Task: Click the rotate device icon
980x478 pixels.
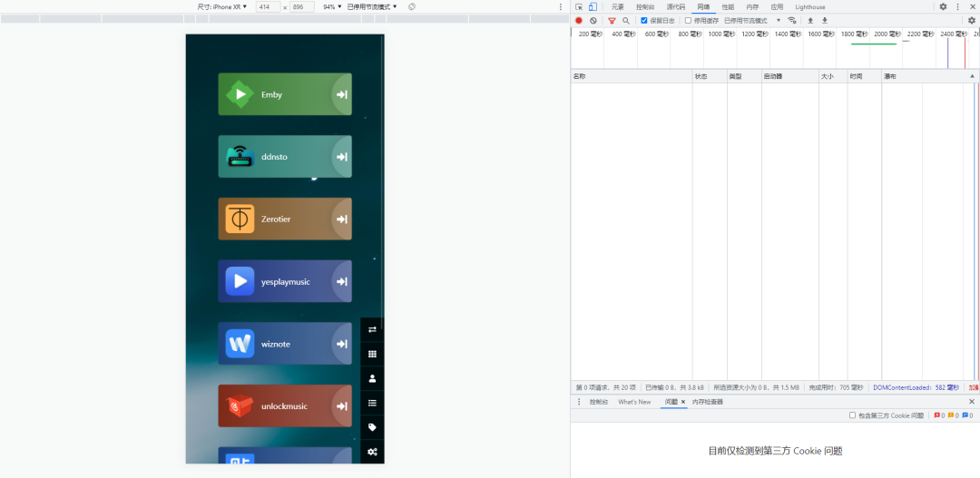Action: 412,7
